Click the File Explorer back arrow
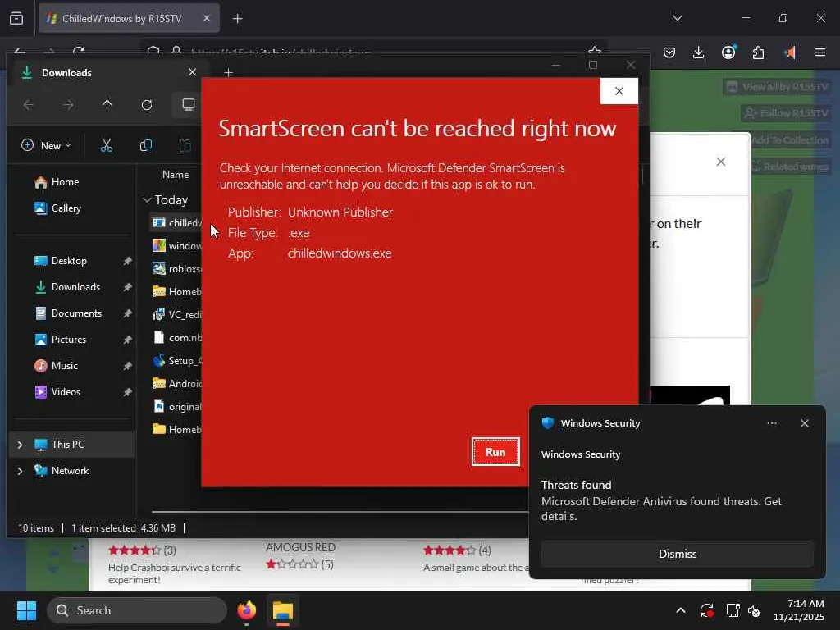The image size is (840, 630). click(29, 104)
